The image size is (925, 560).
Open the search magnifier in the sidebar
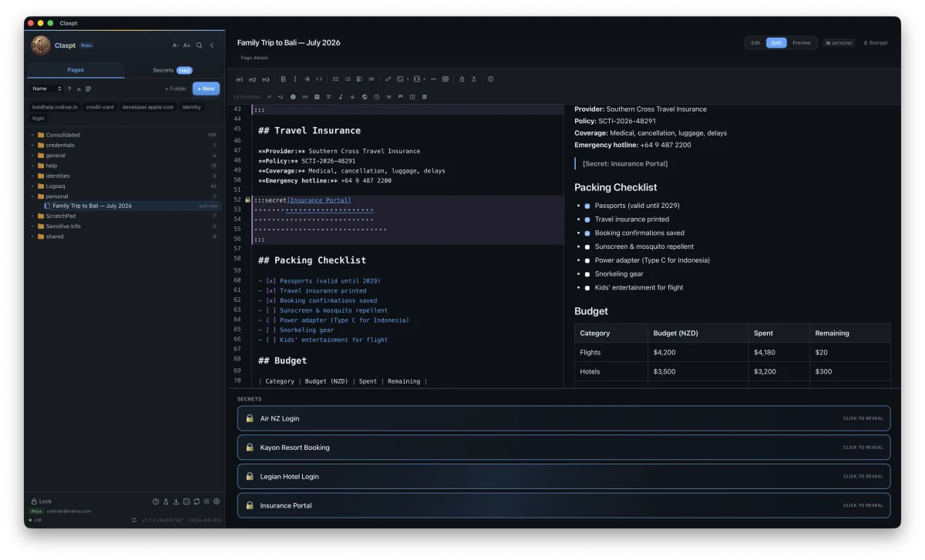pyautogui.click(x=200, y=45)
